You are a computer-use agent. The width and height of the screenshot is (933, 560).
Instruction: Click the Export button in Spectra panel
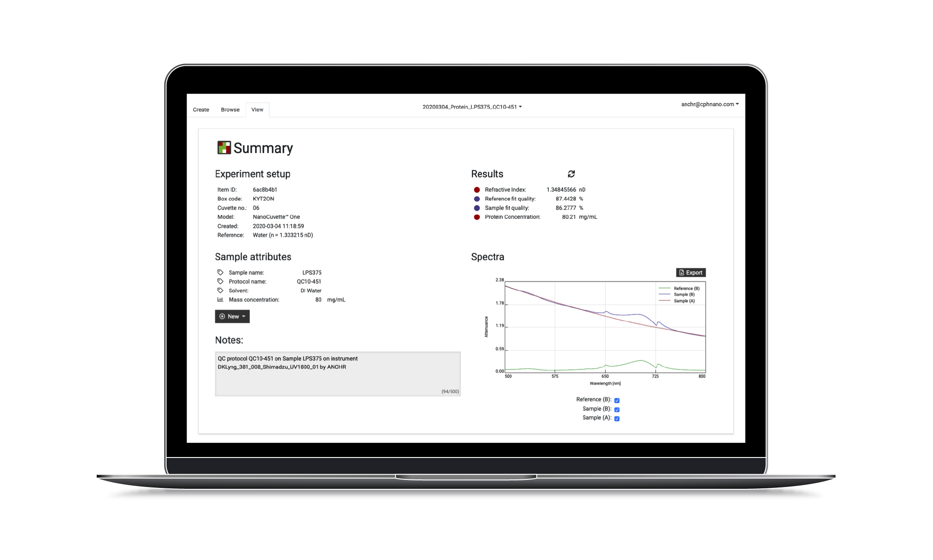[691, 272]
